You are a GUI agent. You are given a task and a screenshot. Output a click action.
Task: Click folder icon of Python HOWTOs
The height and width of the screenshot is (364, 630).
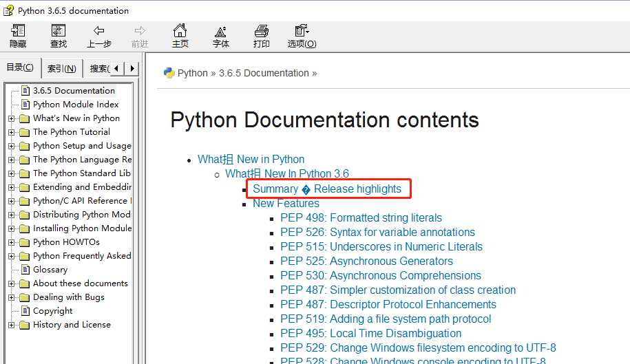tap(25, 242)
